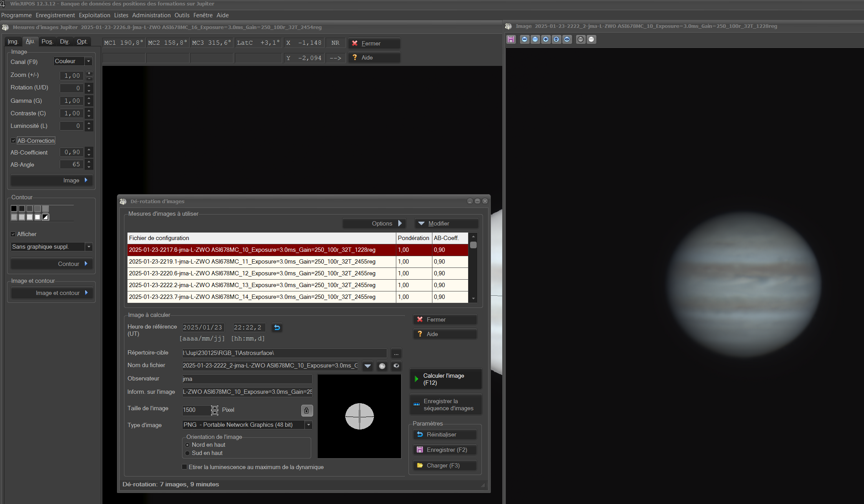Select the white contour color swatch
Image resolution: width=864 pixels, height=504 pixels.
coord(38,217)
